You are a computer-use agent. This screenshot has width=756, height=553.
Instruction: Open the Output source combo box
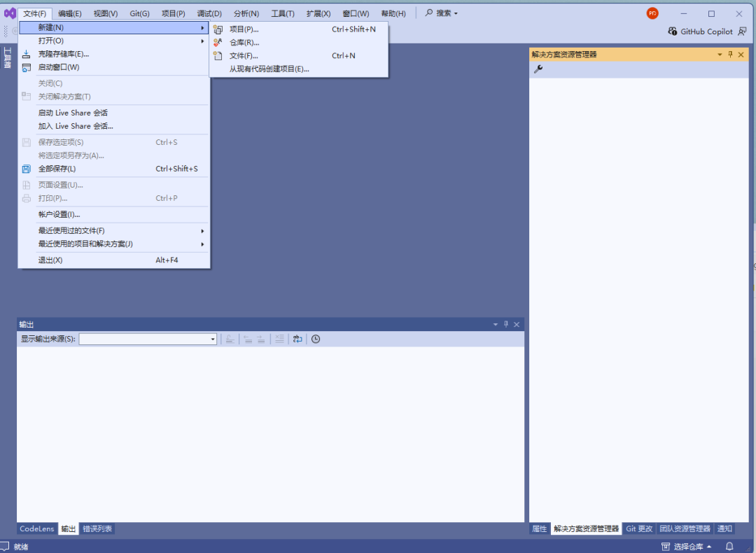148,339
